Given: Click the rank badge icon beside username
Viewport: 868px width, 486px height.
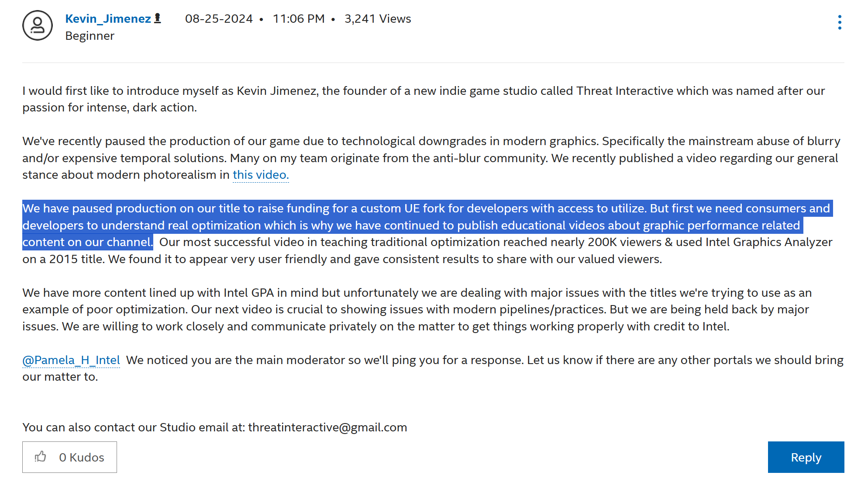Looking at the screenshot, I should [x=158, y=18].
